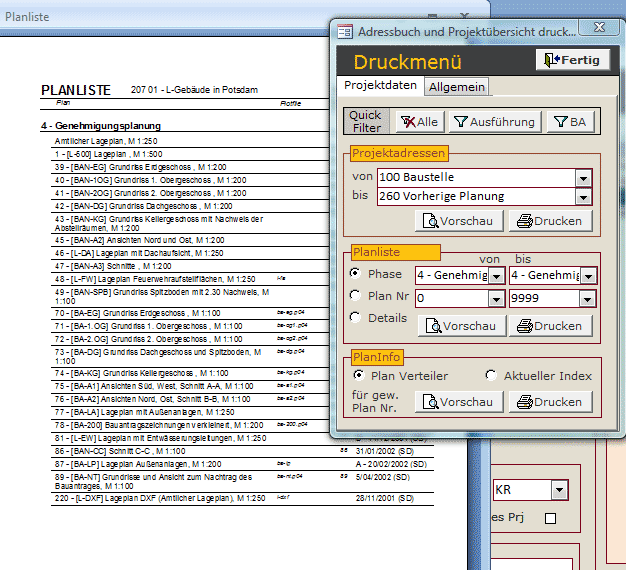Click the '4 - Genehmigungsplanung' section heading

(x=101, y=126)
